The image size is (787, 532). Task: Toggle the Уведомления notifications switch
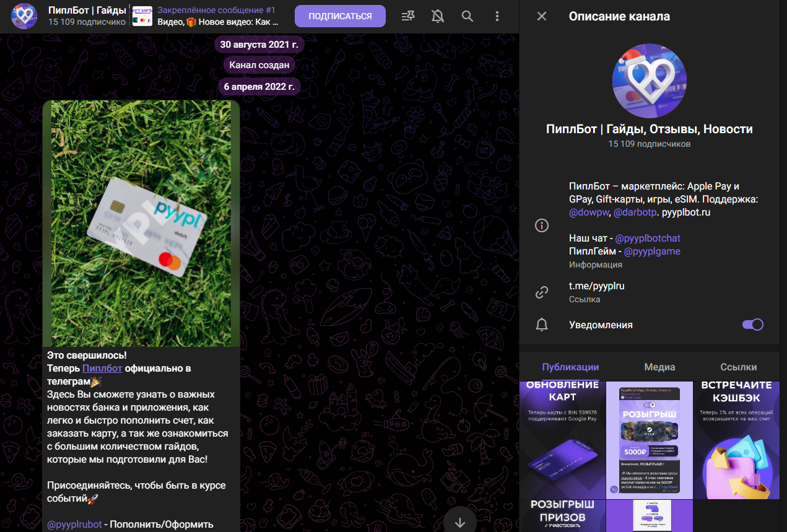point(753,325)
